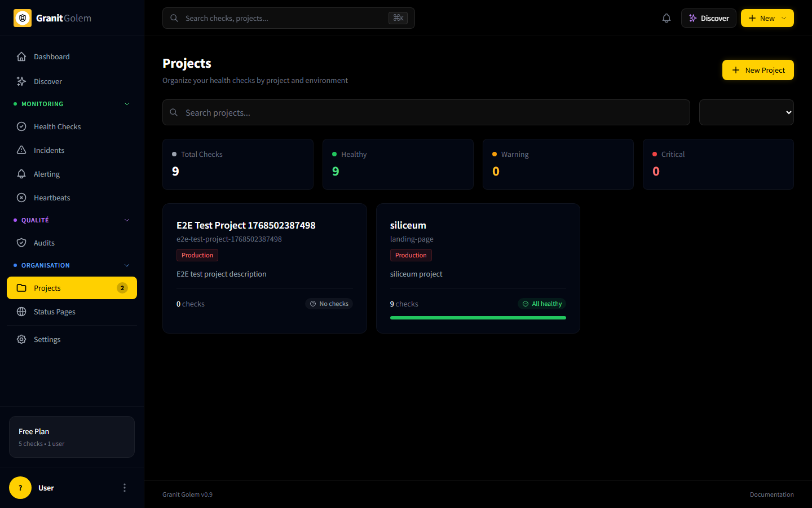Click the Free Plan card
This screenshot has width=812, height=508.
click(x=72, y=437)
